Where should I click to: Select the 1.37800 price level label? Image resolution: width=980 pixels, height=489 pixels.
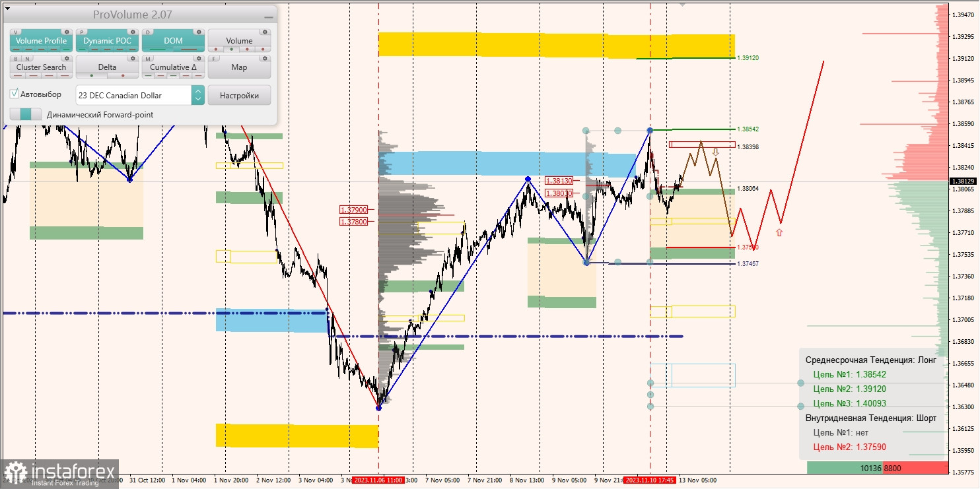(354, 222)
